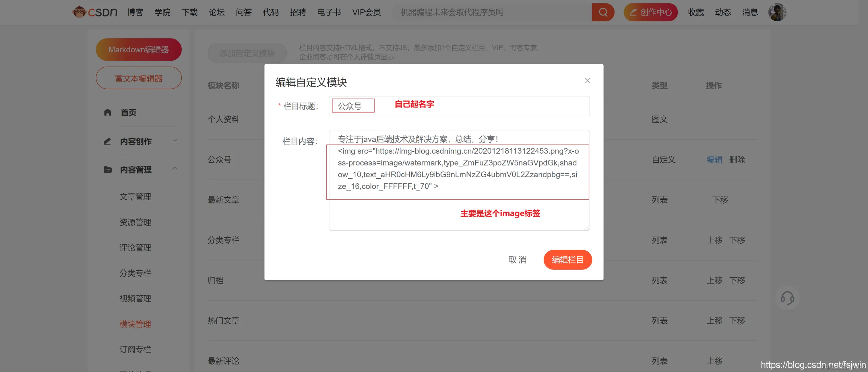868x372 pixels.
Task: Click the user avatar in top bar
Action: pos(777,12)
